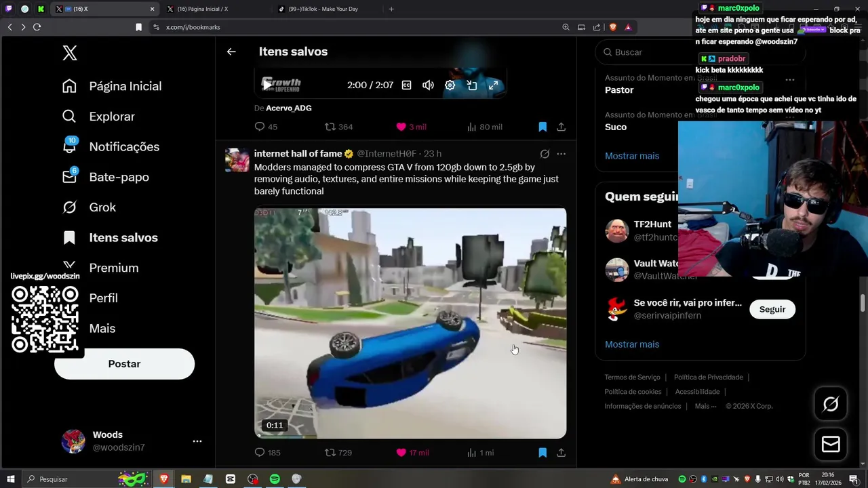Viewport: 868px width, 488px height.
Task: Unlike the post with 3 mil likes
Action: point(412,127)
